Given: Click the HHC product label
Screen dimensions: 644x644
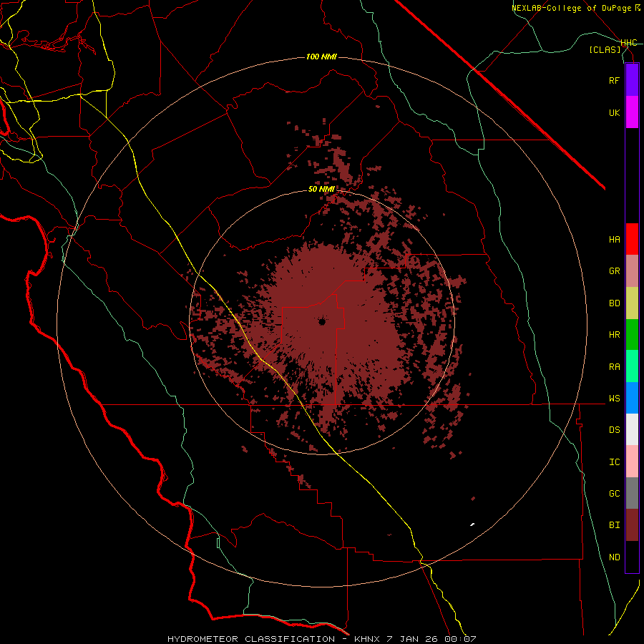Looking at the screenshot, I should (x=628, y=43).
